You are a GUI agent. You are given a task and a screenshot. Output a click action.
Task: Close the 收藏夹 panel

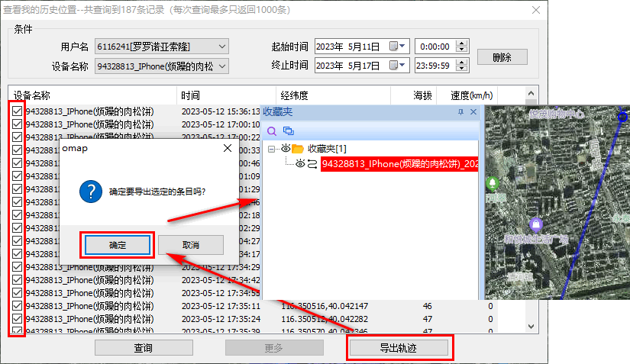[x=473, y=112]
